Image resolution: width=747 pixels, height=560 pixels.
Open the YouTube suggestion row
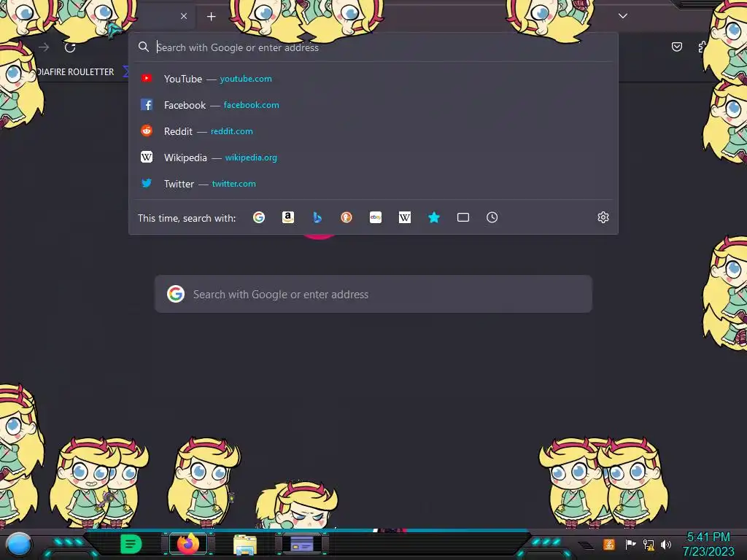[x=373, y=79]
